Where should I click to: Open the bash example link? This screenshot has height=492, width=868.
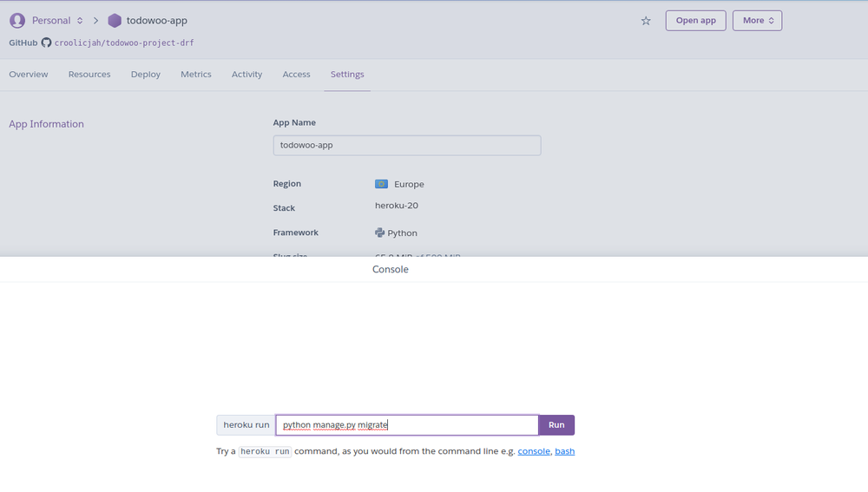(x=565, y=451)
